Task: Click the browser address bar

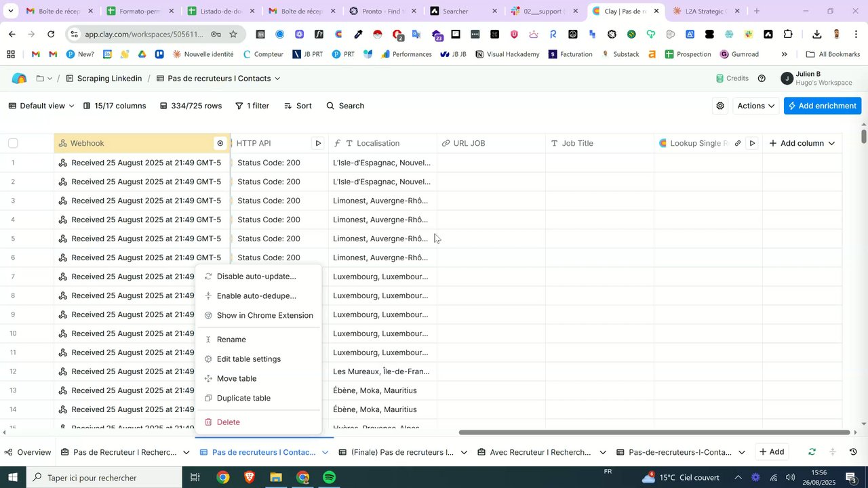Action: (x=144, y=35)
